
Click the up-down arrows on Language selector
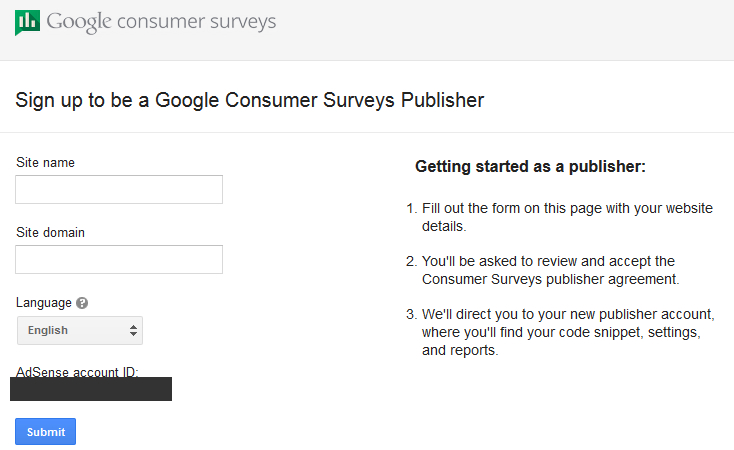pos(133,330)
